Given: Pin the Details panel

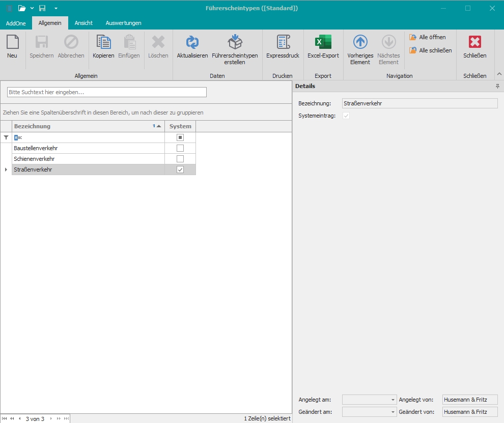Looking at the screenshot, I should point(497,87).
